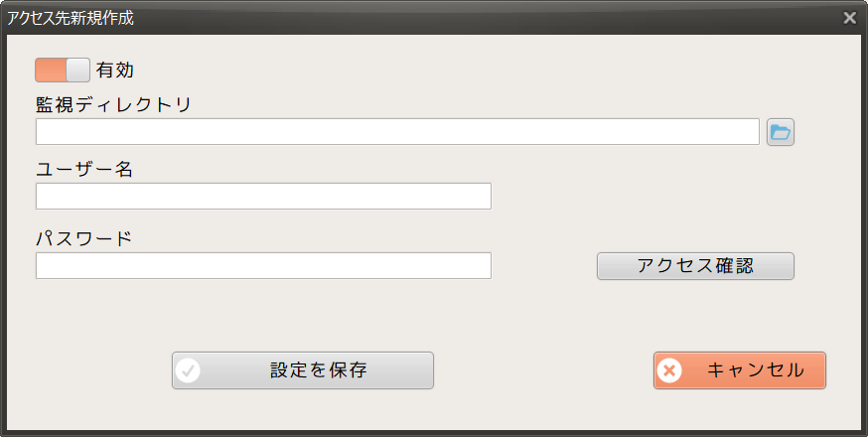Open the folder browser for 監視ディレクトリ
The height and width of the screenshot is (437, 868).
781,132
